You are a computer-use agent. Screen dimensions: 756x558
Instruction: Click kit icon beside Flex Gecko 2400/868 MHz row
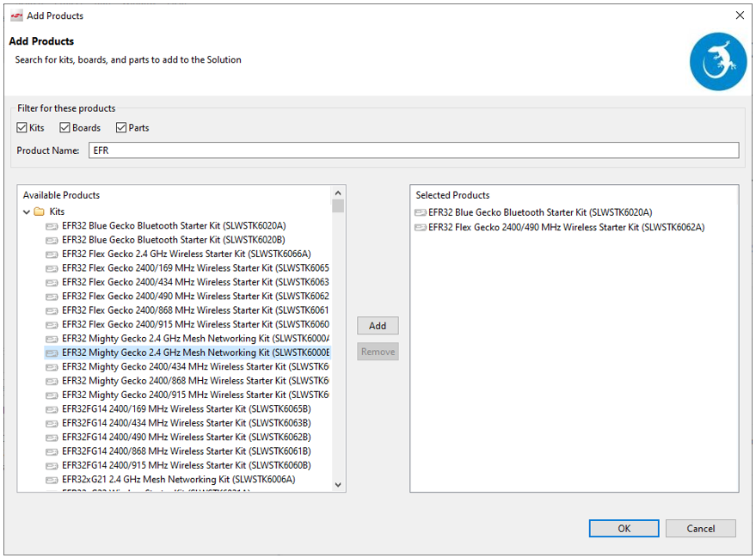point(52,310)
